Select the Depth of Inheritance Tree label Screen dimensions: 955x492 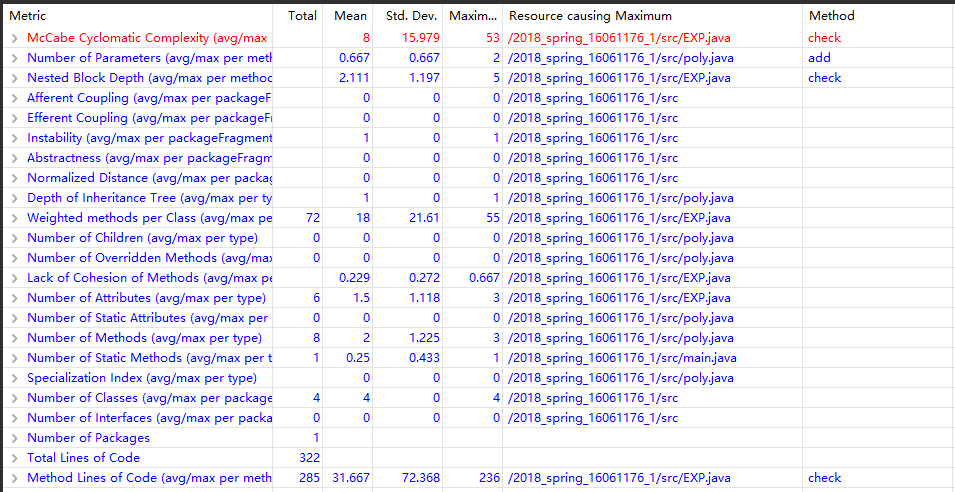[150, 198]
